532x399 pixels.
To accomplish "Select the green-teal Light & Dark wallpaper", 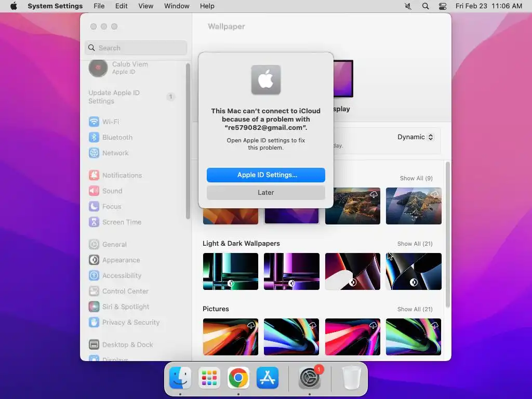I will 230,271.
